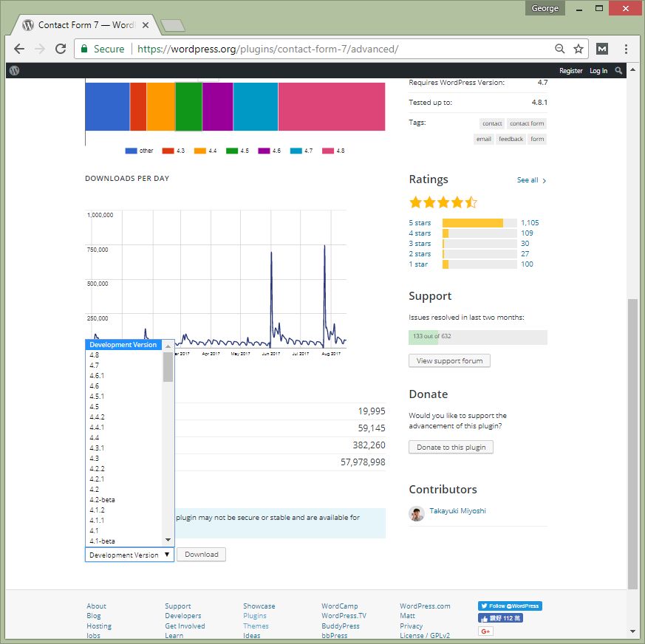
Task: Open the 4 stars ratings link
Action: coord(420,233)
